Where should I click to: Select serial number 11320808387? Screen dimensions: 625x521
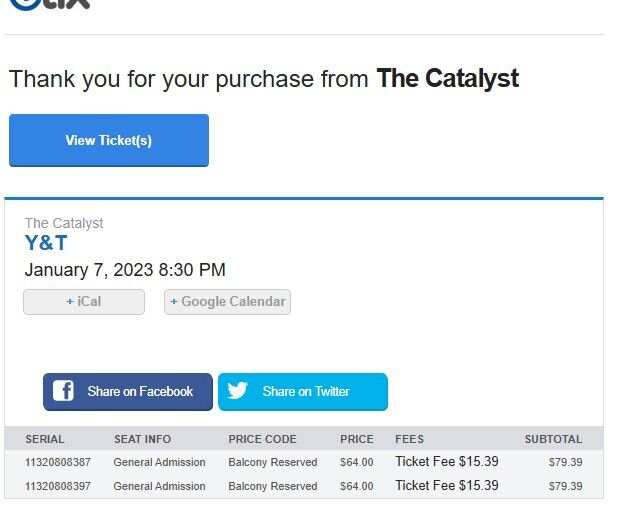58,462
